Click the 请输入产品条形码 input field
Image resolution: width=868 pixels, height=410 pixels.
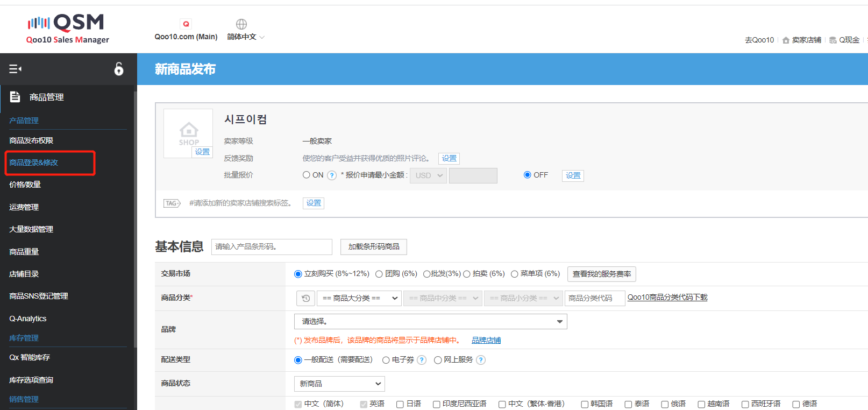[x=272, y=246]
